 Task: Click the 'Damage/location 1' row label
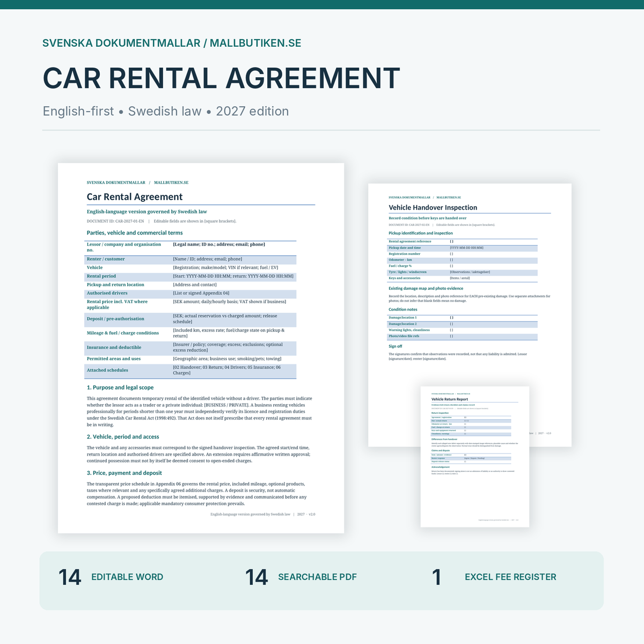[402, 318]
